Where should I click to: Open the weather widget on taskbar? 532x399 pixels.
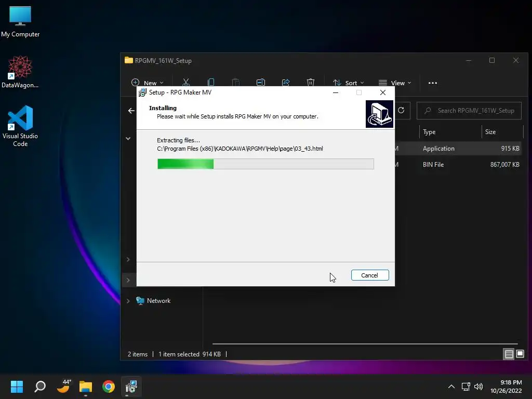(63, 387)
